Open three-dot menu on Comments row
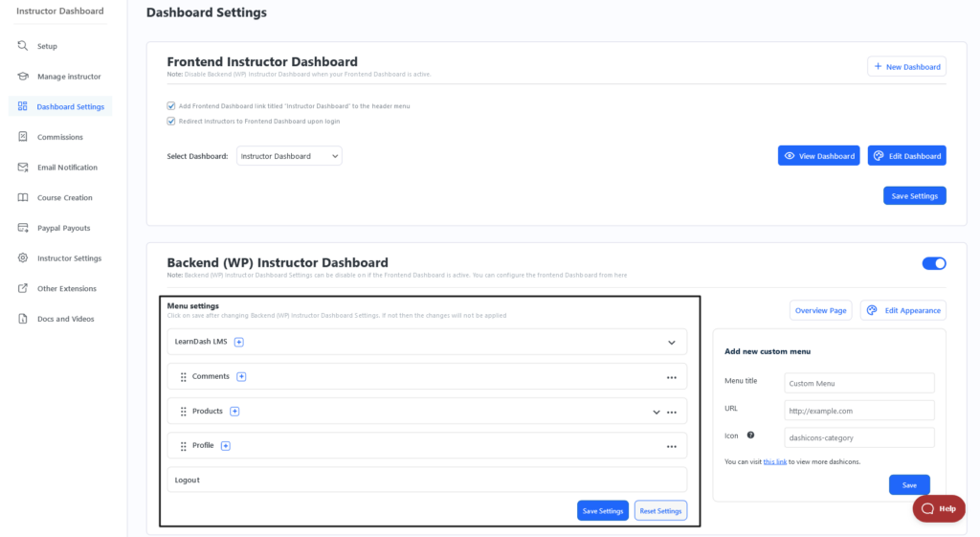Screen dimensions: 980x537 pyautogui.click(x=671, y=377)
